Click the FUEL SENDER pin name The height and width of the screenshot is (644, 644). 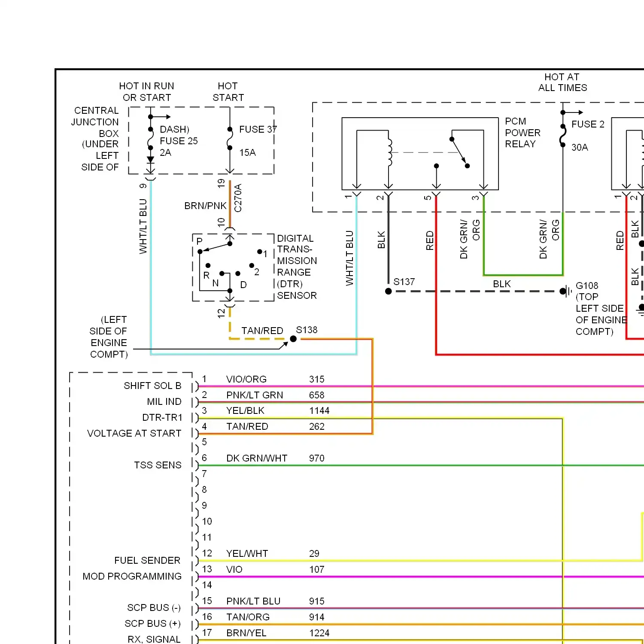[x=147, y=560]
